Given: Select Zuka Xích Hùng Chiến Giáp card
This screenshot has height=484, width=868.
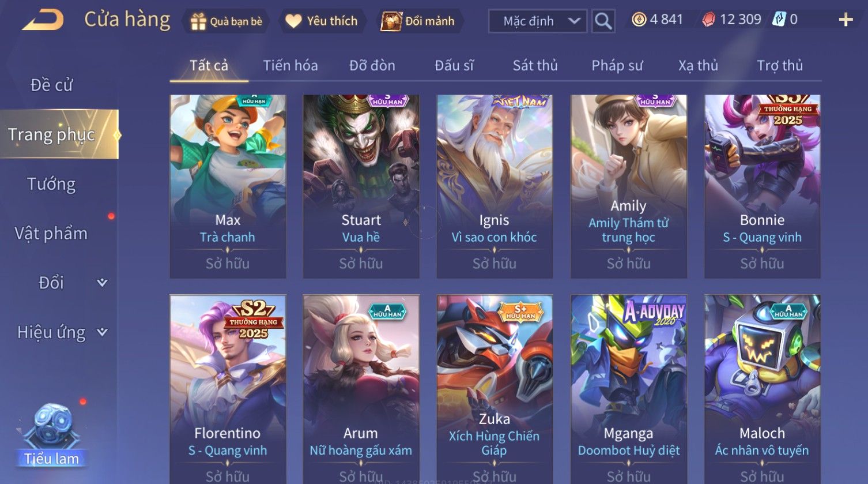Looking at the screenshot, I should click(x=495, y=390).
